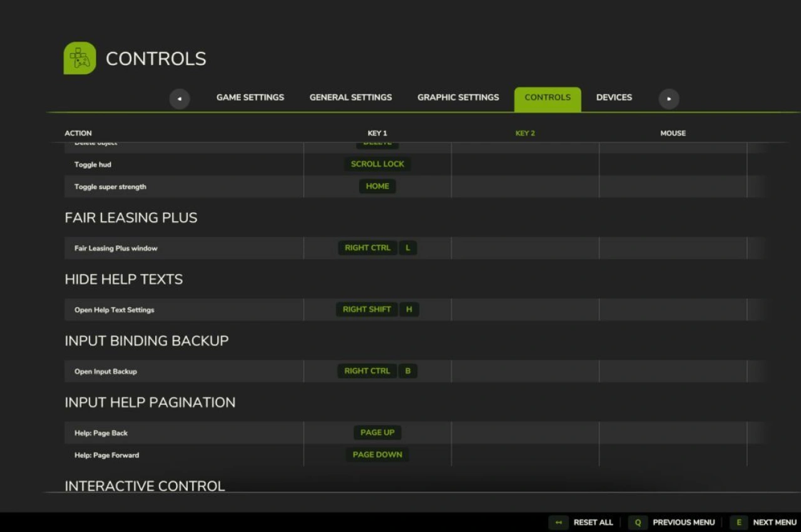Screen dimensions: 801x532
Task: Edit the Scroll Lock binding for Toggle hud
Action: click(x=377, y=164)
